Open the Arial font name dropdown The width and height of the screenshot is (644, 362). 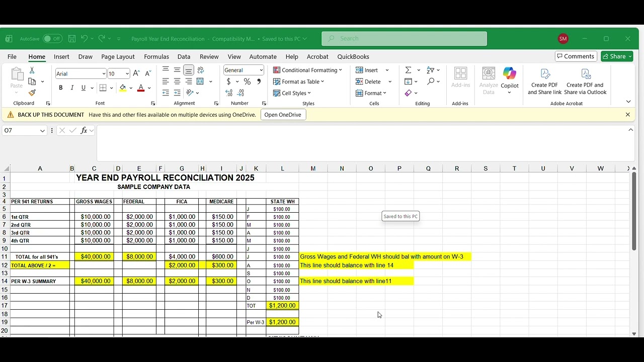point(104,74)
